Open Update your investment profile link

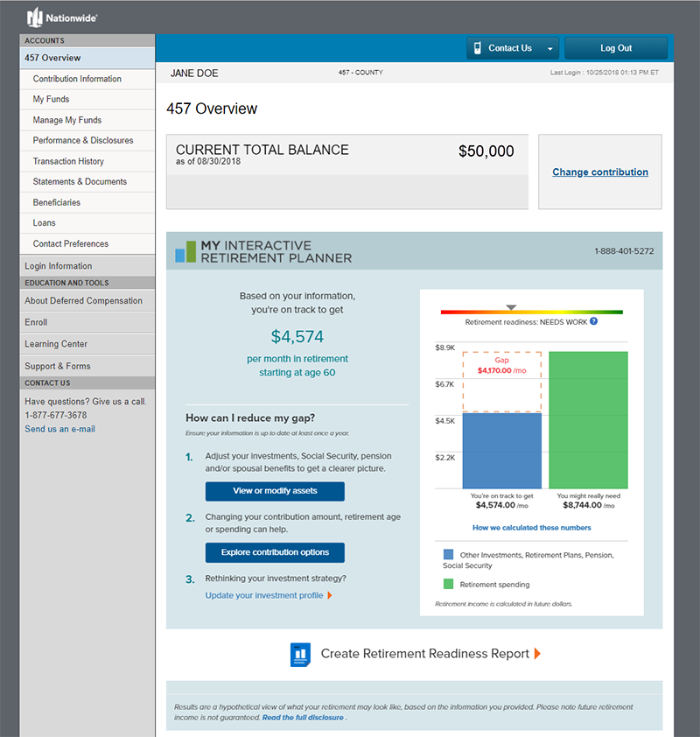coord(264,595)
